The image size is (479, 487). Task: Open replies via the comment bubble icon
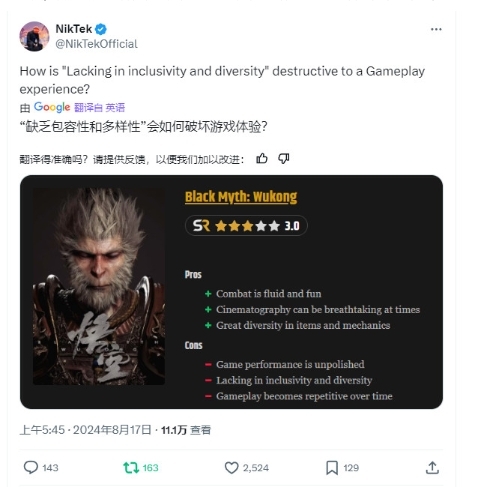click(x=31, y=467)
